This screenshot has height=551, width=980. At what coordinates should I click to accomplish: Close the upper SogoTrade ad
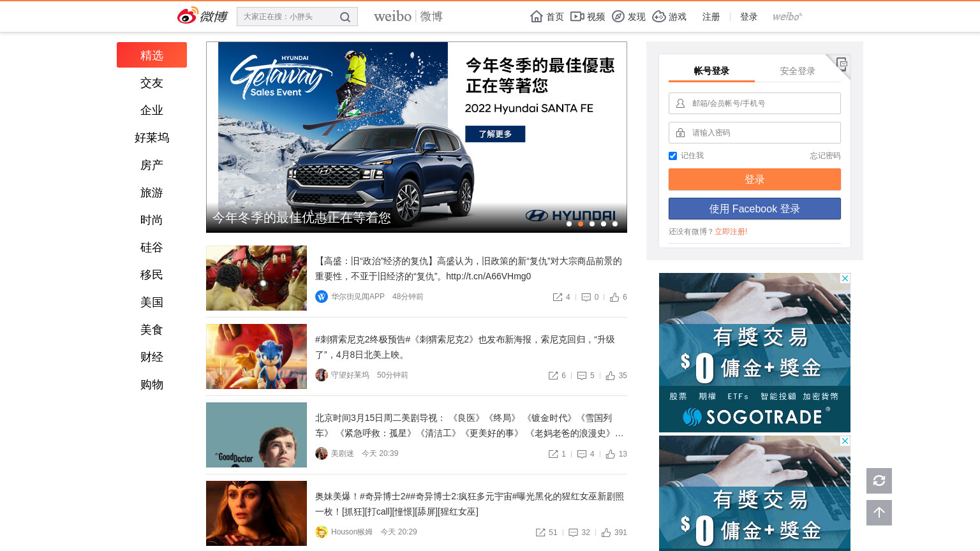845,278
